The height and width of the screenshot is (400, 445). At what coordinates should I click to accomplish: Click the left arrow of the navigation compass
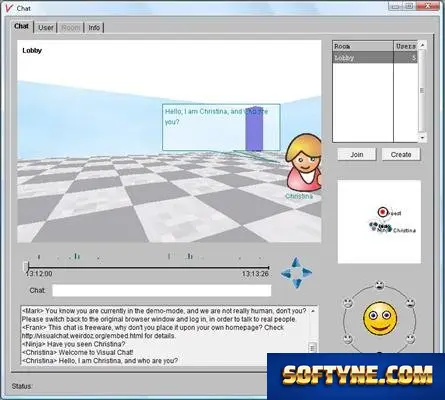(286, 274)
